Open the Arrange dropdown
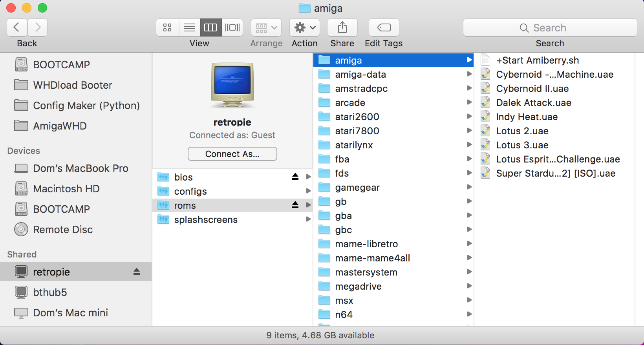644x345 pixels. tap(266, 27)
